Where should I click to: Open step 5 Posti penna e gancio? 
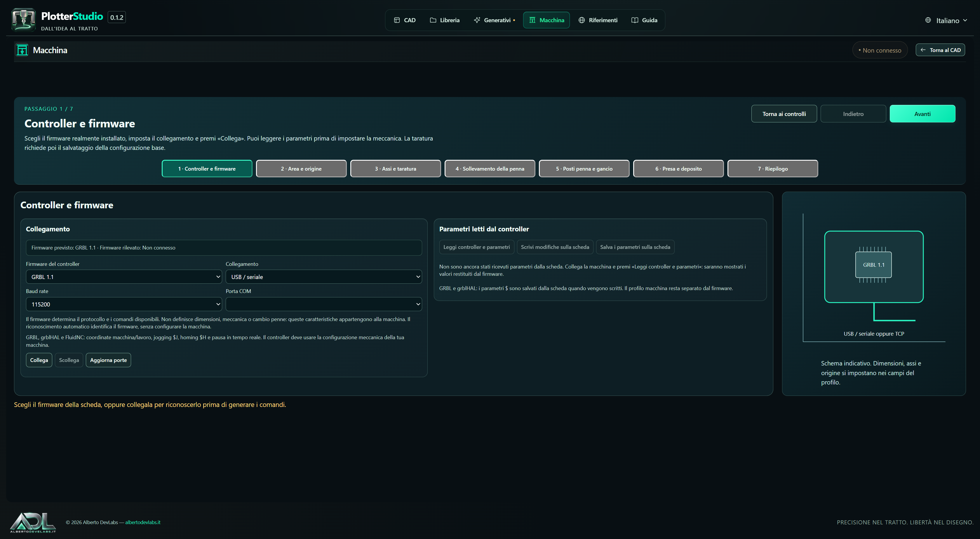coord(584,169)
